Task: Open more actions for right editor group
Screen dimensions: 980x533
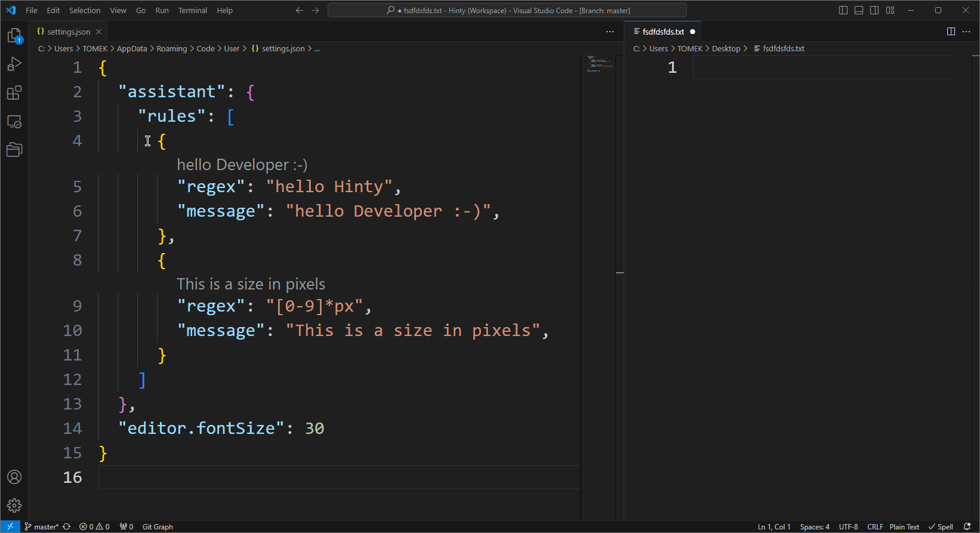Action: [967, 32]
